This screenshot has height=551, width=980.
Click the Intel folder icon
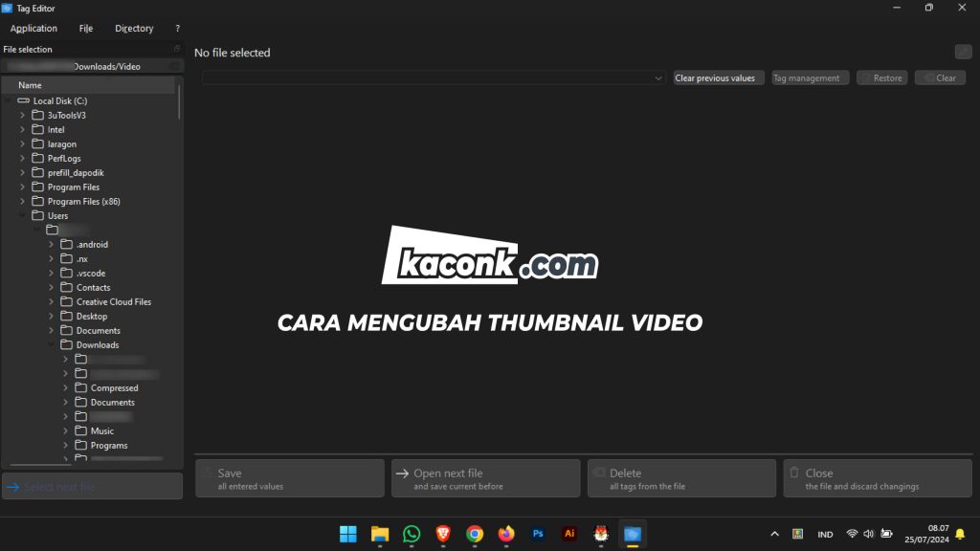(x=37, y=129)
